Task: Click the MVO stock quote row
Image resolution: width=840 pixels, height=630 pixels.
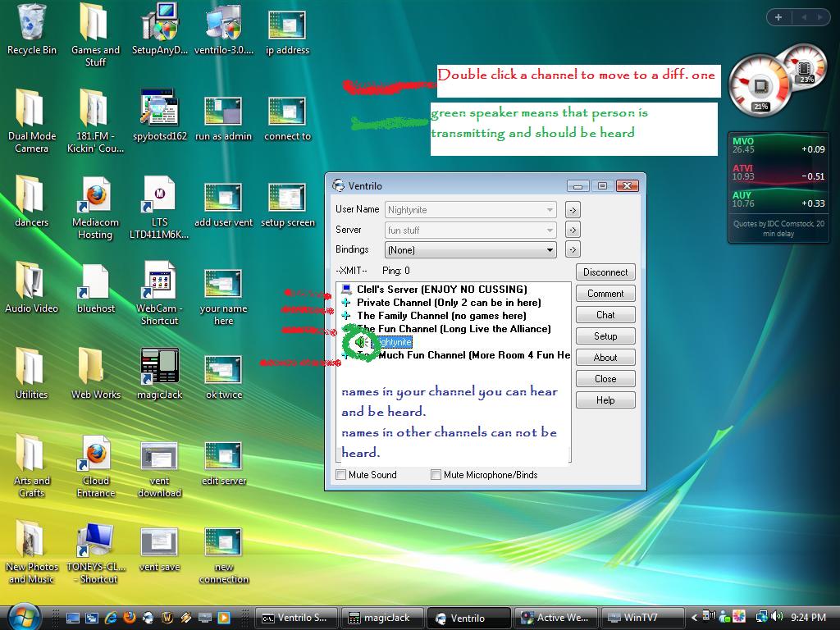Action: (x=778, y=146)
